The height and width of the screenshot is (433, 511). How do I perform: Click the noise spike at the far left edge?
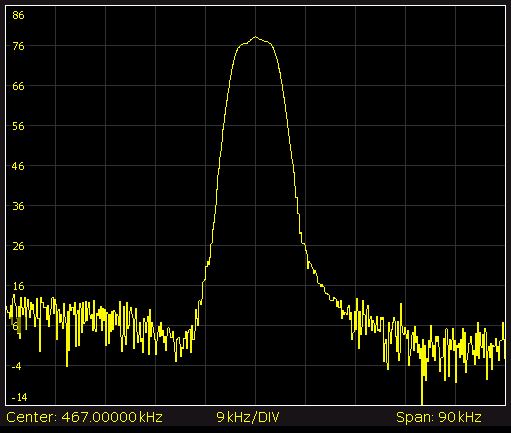[14, 297]
